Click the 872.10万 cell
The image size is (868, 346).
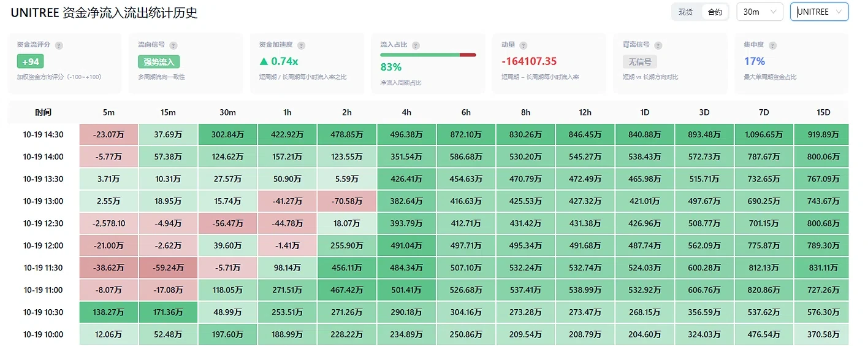pyautogui.click(x=466, y=134)
